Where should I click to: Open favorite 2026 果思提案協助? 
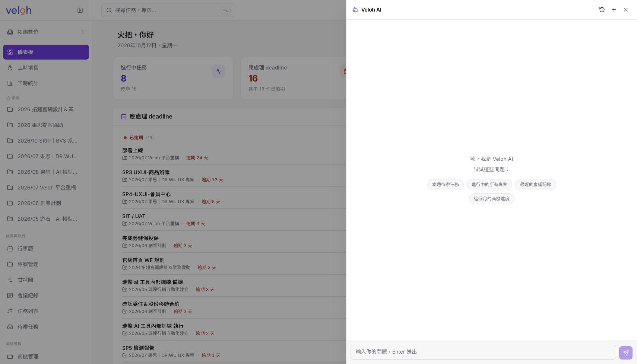coord(46,125)
